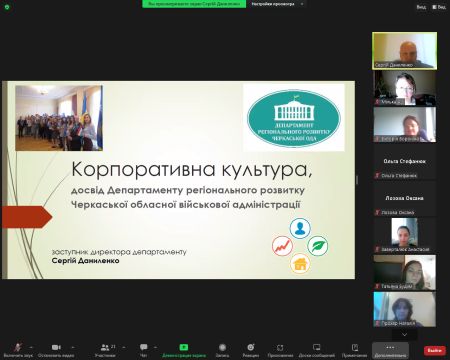Open the Reactions emoji icon
Image resolution: width=450 pixels, height=360 pixels.
[251, 347]
